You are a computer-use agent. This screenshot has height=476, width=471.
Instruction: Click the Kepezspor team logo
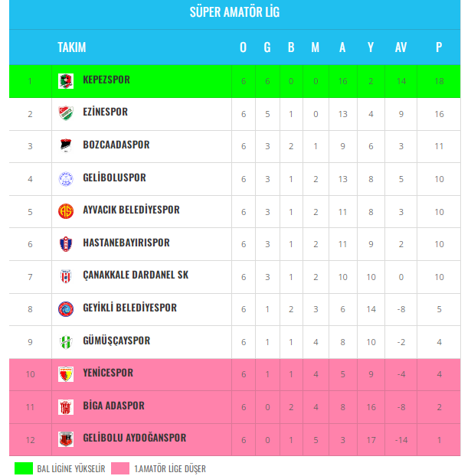66,81
